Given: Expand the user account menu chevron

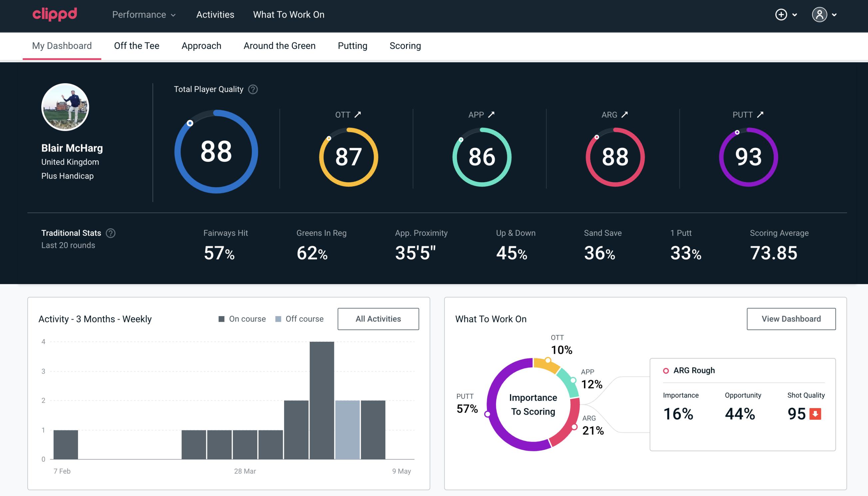Looking at the screenshot, I should point(835,14).
